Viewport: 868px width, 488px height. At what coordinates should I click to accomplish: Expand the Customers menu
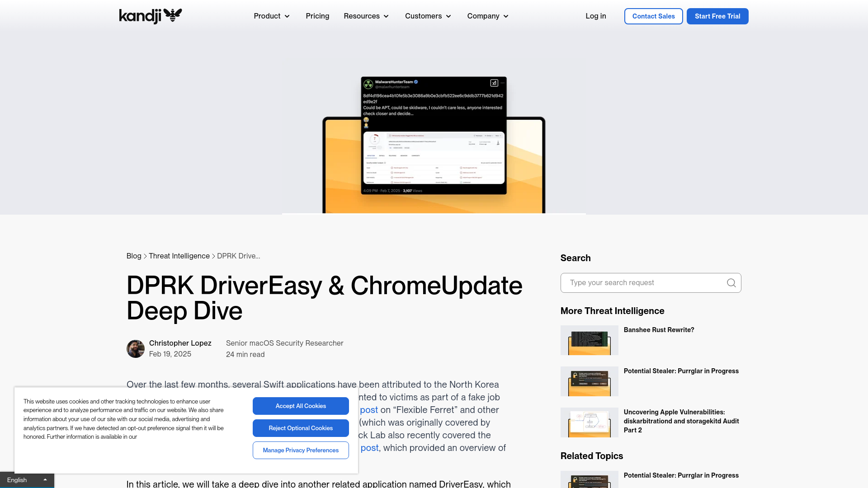428,16
